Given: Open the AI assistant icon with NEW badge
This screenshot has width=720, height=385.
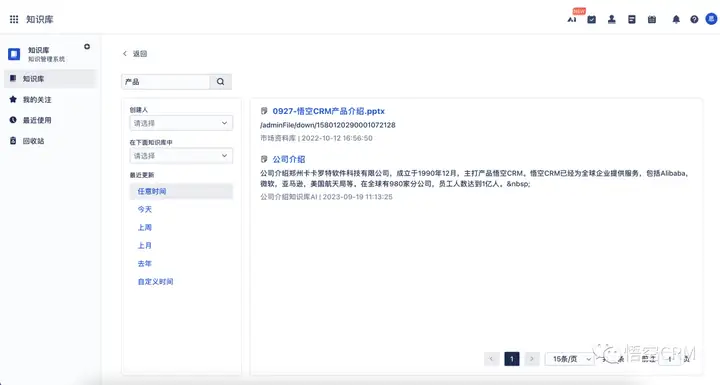Looking at the screenshot, I should [572, 19].
